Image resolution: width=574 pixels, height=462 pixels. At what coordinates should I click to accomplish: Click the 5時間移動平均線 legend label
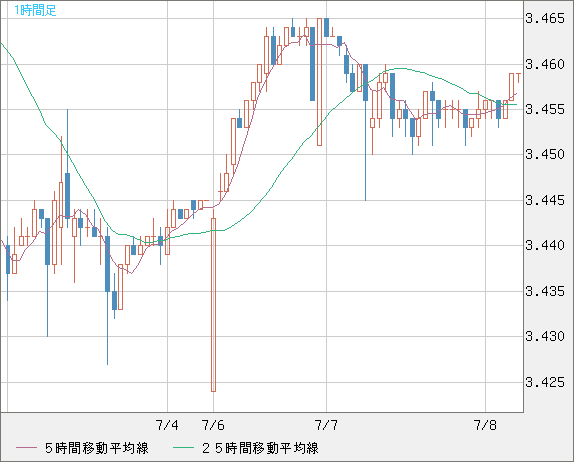coord(97,448)
